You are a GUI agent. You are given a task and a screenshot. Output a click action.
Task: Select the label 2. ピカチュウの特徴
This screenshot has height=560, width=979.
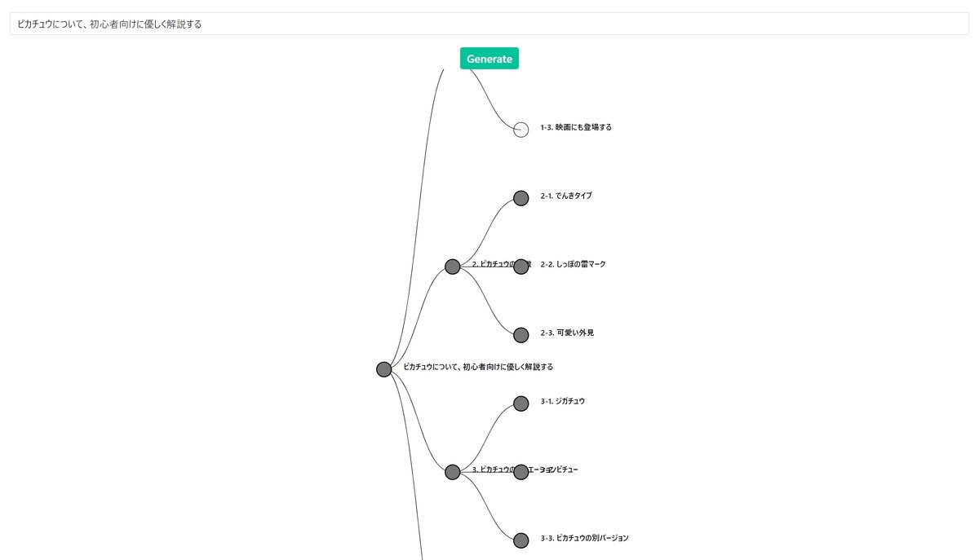[502, 264]
